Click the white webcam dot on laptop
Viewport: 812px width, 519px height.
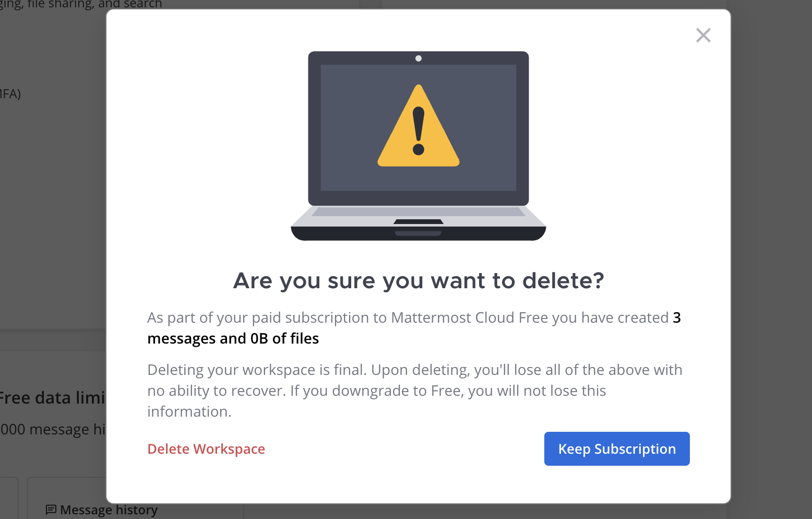coord(419,58)
